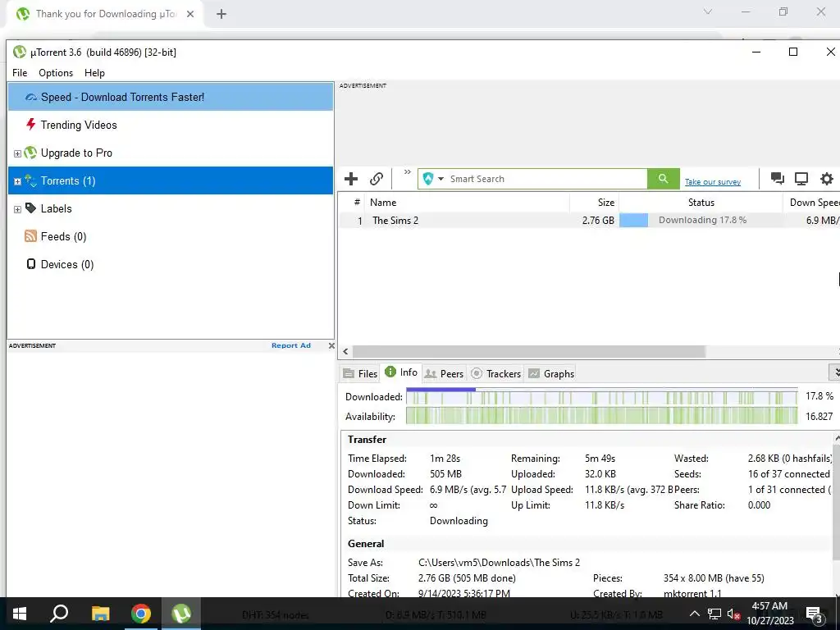Viewport: 840px width, 630px height.
Task: Select Devices (0) in the sidebar
Action: click(x=171, y=264)
